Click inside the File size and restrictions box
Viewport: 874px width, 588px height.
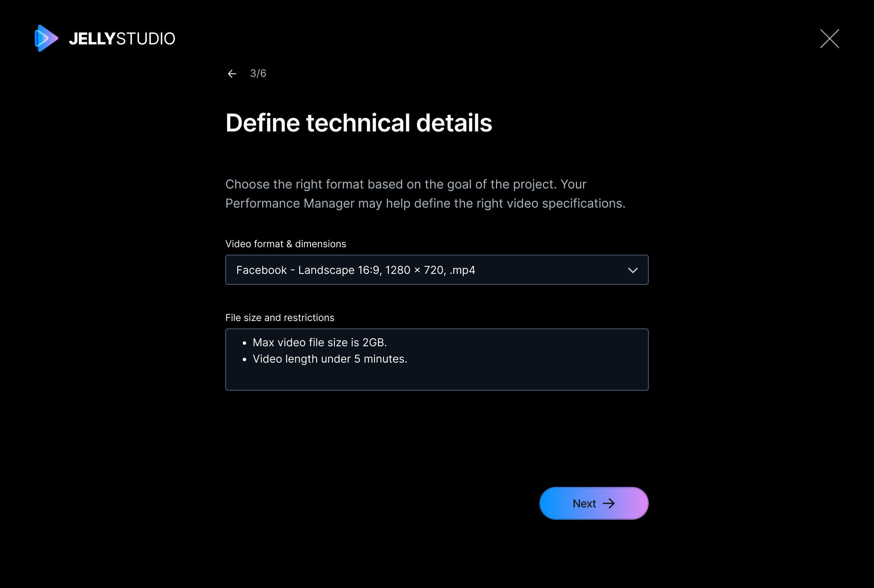437,360
